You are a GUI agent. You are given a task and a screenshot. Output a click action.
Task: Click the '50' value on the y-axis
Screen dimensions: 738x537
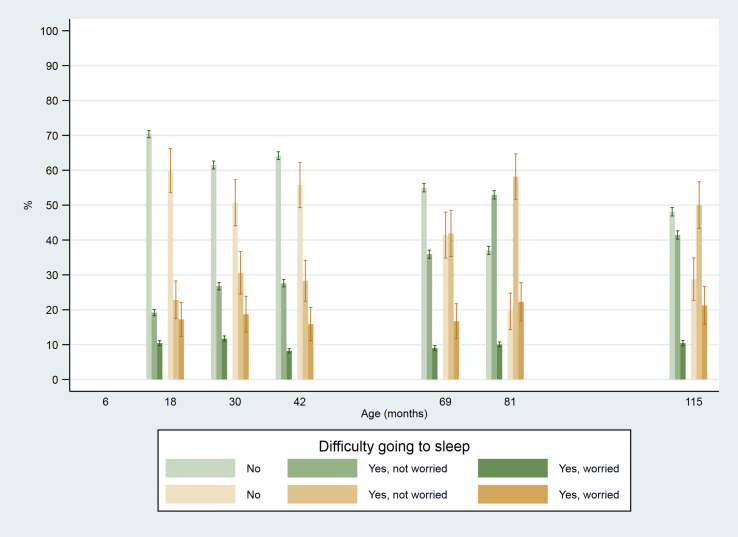pyautogui.click(x=52, y=205)
